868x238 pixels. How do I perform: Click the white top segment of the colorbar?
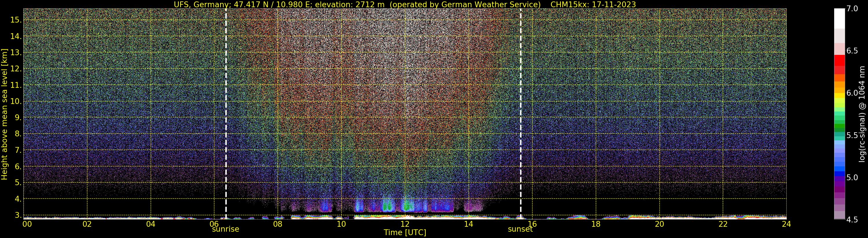pyautogui.click(x=839, y=18)
